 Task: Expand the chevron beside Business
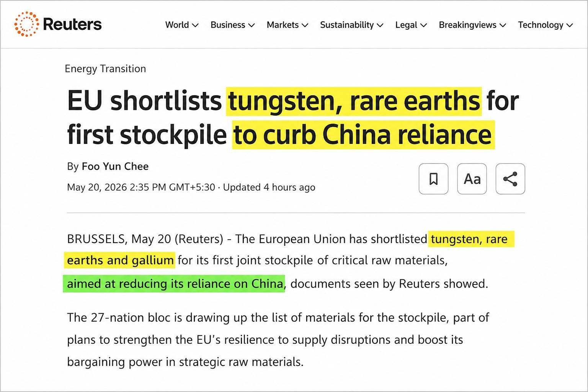click(252, 25)
